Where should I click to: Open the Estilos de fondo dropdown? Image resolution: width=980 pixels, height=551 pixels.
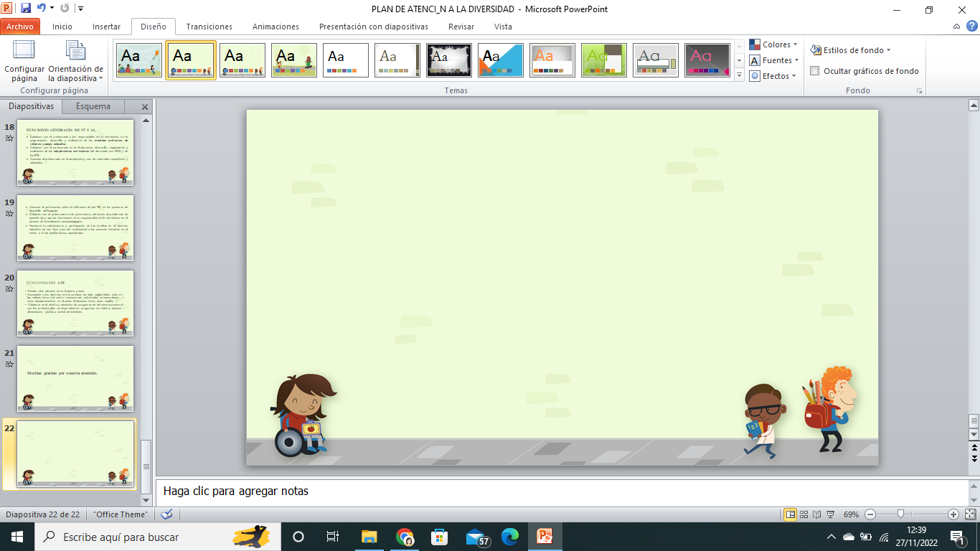pyautogui.click(x=851, y=50)
